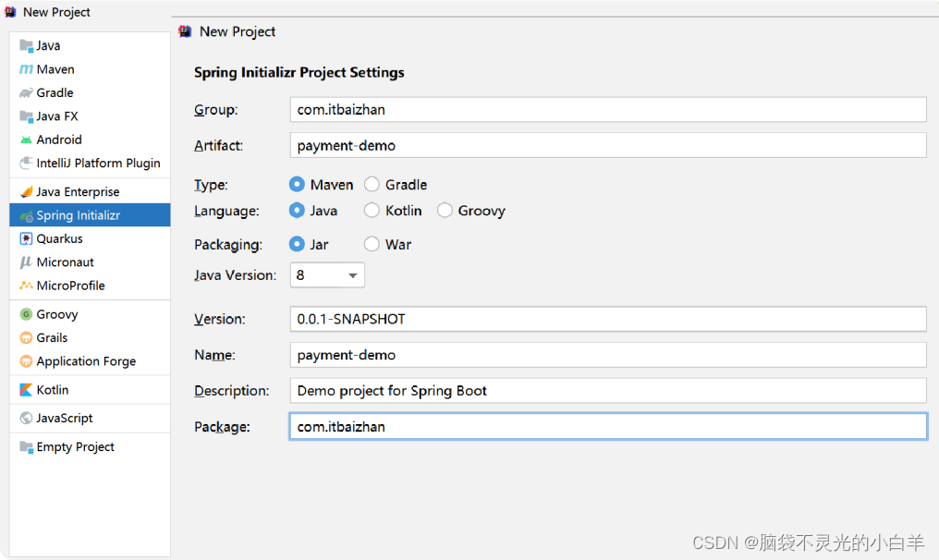Open the Java Version dropdown
Viewport: 939px width, 560px height.
click(x=327, y=274)
